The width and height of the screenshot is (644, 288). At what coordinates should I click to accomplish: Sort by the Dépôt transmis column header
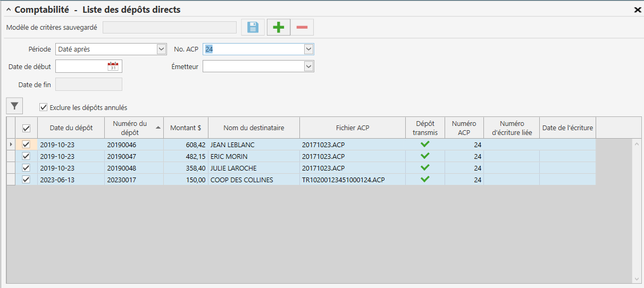click(x=425, y=128)
